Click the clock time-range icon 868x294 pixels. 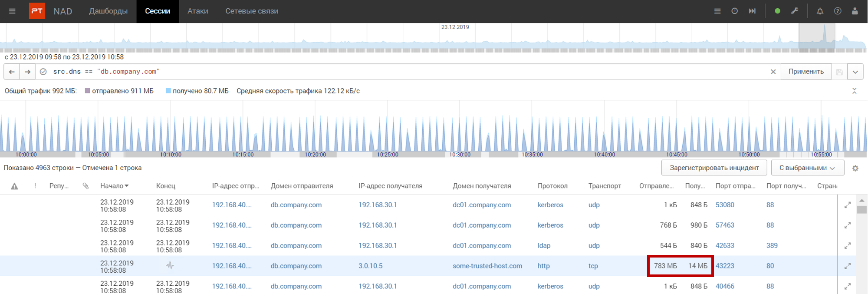coord(734,11)
